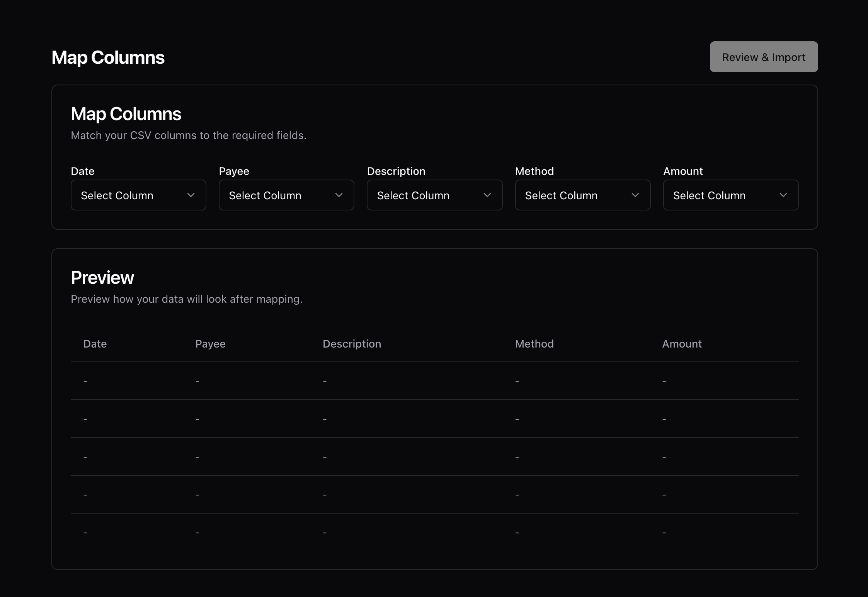
Task: Click the chevron icon in Method select
Action: coord(635,195)
